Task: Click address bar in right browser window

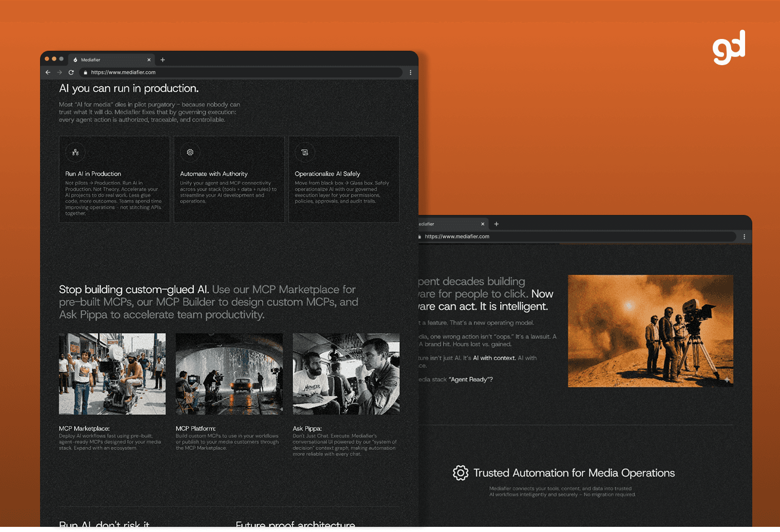Action: pyautogui.click(x=578, y=237)
